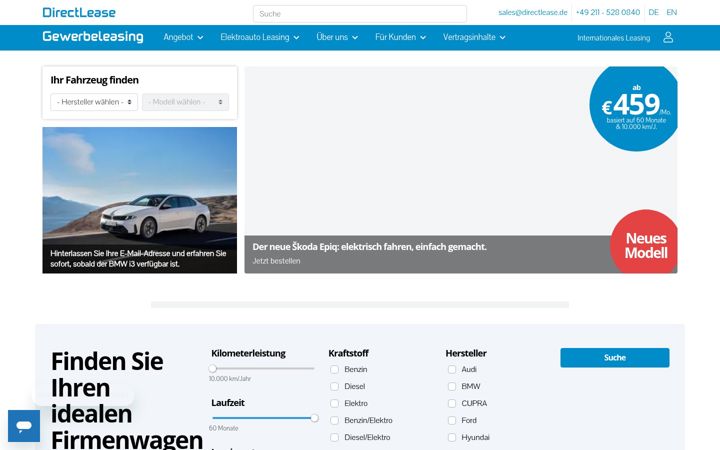Open the BMW i3 promo image
720x450 pixels.
point(140,200)
